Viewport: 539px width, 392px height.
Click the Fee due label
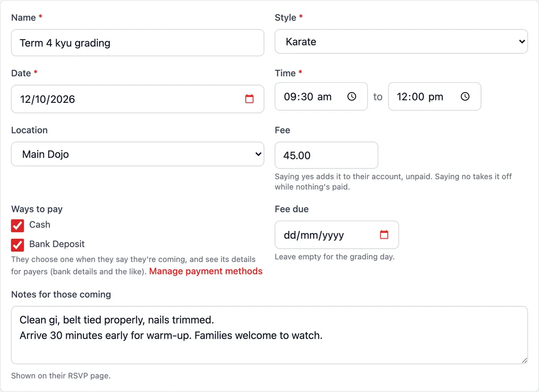point(292,209)
